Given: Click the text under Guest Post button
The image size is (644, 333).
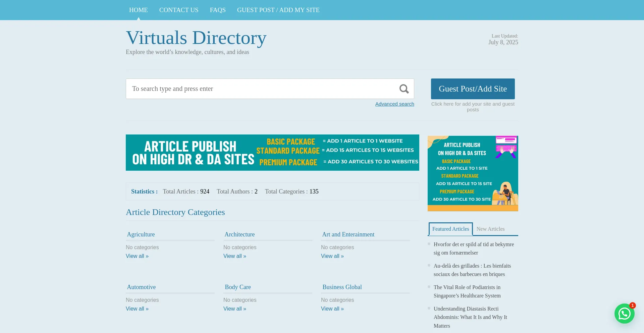Looking at the screenshot, I should [473, 107].
